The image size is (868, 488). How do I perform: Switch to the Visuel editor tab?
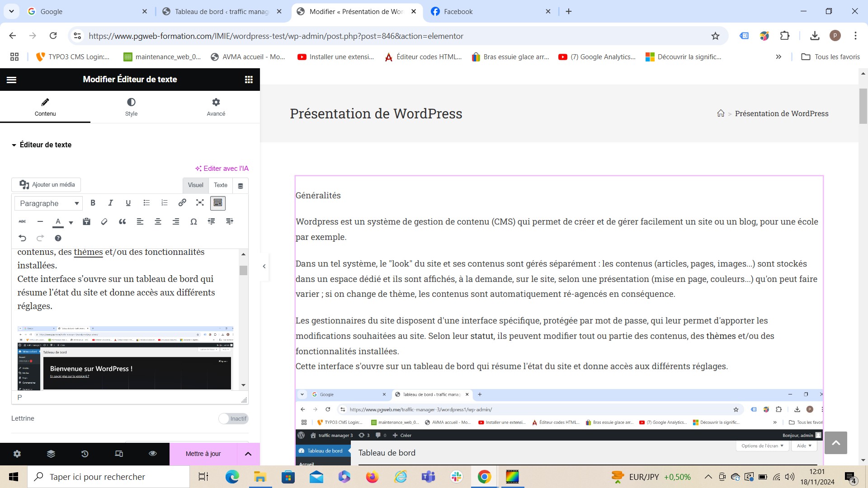coord(195,185)
